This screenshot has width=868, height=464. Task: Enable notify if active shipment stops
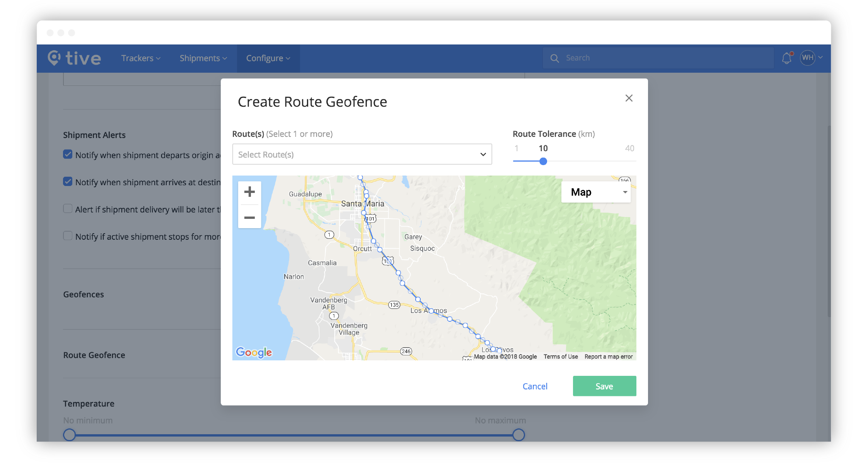point(68,236)
